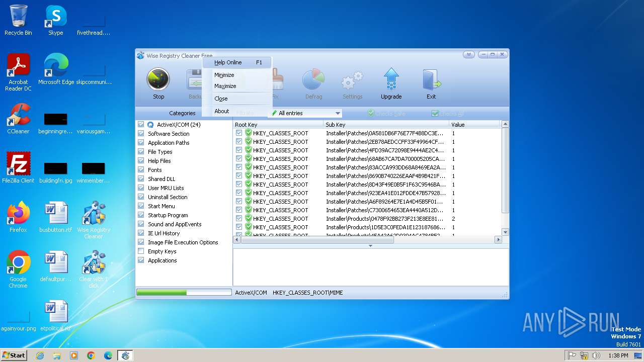Toggle File Types checkbox

click(x=141, y=151)
